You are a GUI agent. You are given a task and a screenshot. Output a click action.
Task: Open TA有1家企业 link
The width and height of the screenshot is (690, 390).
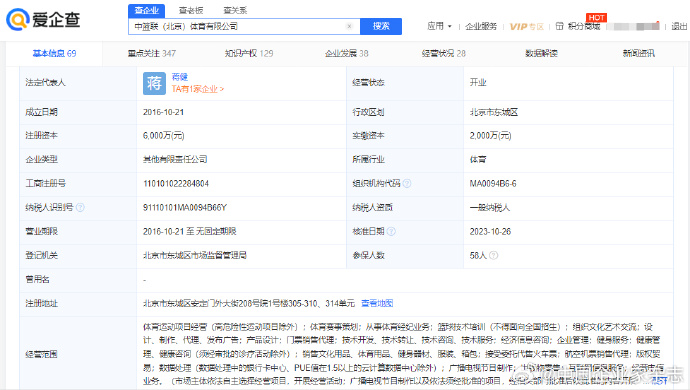point(198,89)
